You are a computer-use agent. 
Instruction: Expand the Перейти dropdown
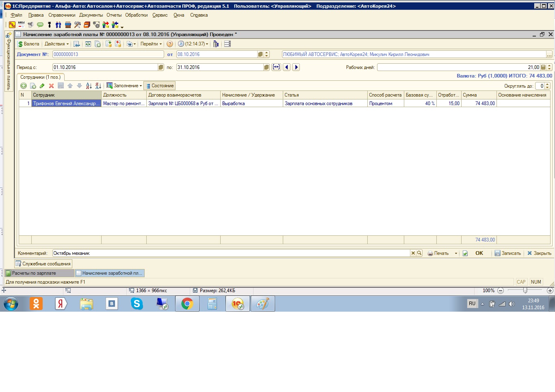coord(151,44)
